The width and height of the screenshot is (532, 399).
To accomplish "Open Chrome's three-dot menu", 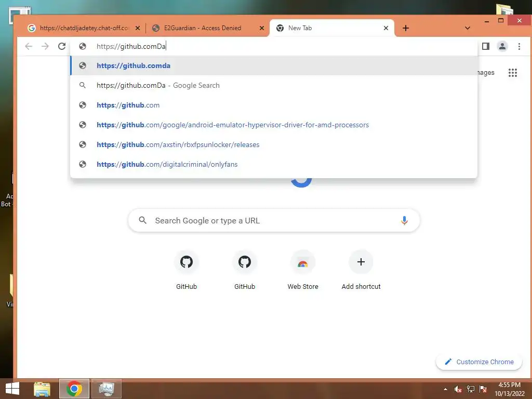I will tap(519, 46).
